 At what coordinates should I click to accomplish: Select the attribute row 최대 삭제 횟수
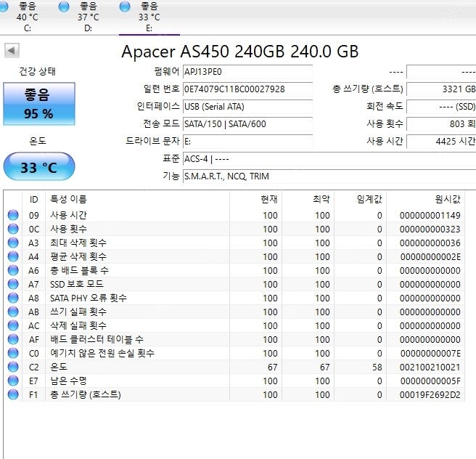pyautogui.click(x=234, y=243)
